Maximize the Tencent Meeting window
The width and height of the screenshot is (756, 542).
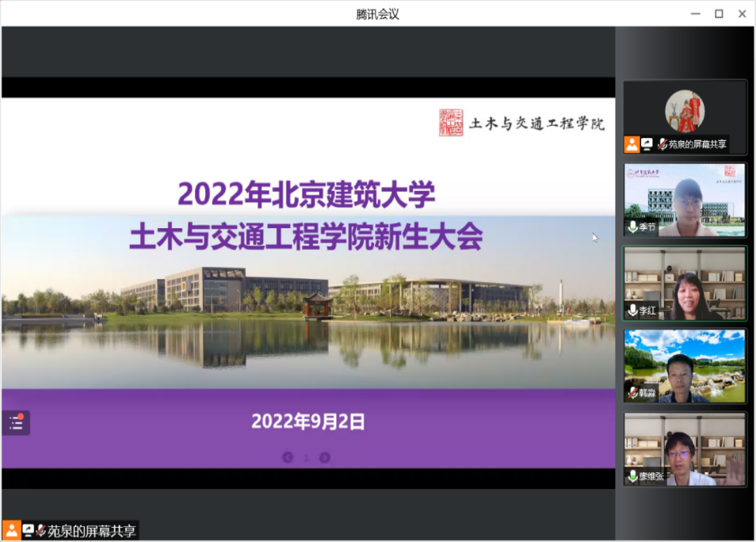click(719, 13)
